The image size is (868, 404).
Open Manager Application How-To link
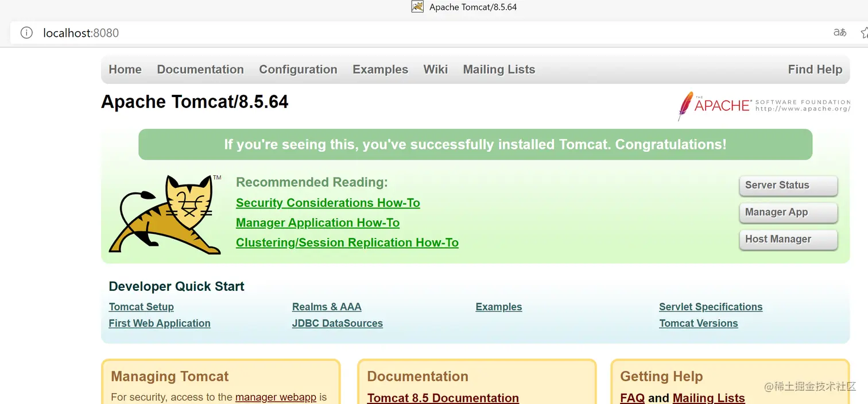coord(317,223)
